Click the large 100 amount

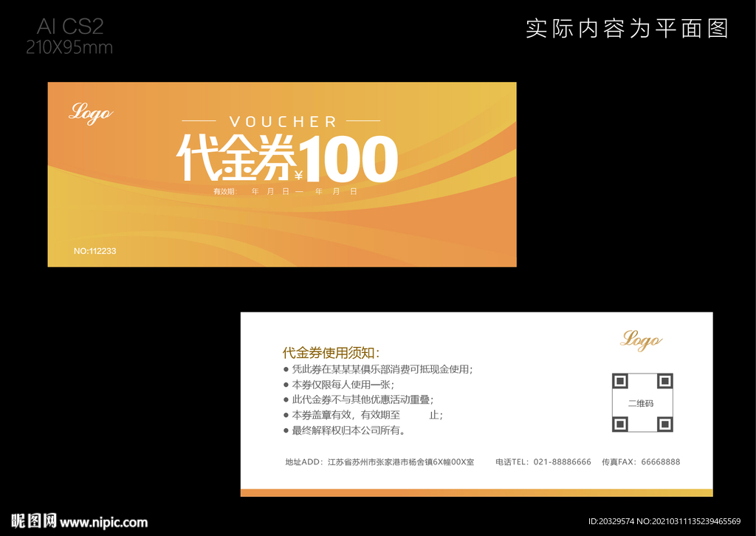point(348,158)
